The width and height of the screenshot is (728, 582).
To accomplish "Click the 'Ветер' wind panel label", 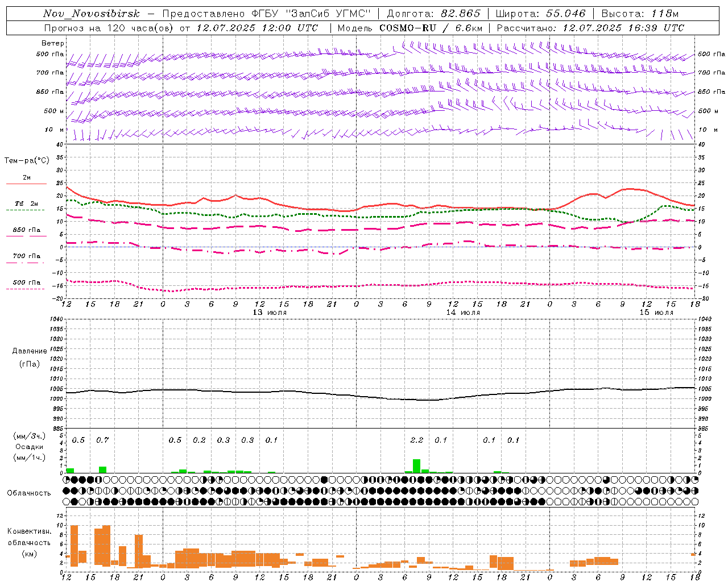I will tap(53, 43).
